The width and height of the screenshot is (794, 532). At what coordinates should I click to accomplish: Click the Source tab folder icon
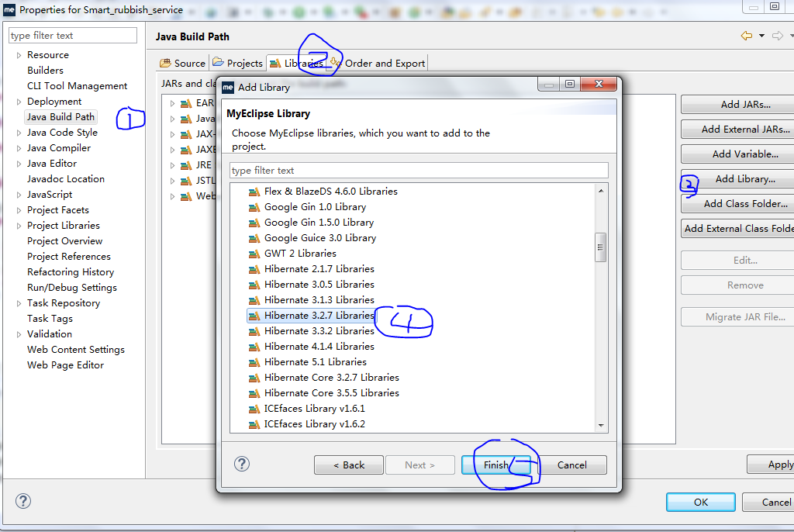coord(165,64)
